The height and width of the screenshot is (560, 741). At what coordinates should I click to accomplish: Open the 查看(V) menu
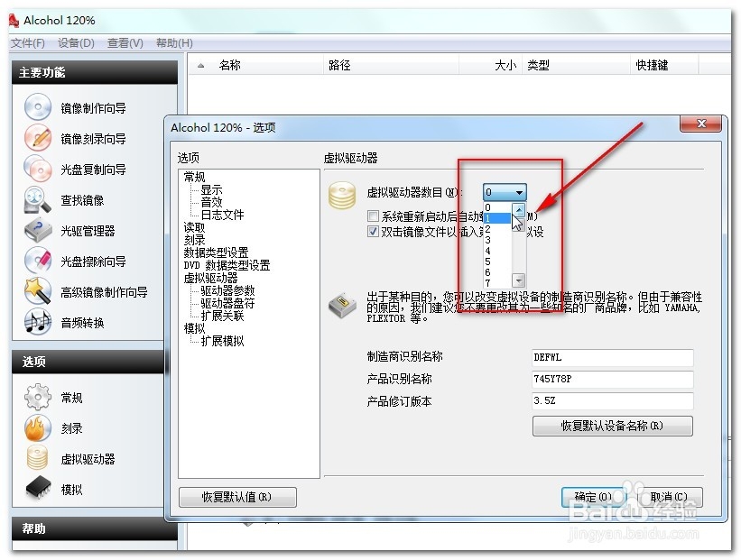(x=125, y=43)
